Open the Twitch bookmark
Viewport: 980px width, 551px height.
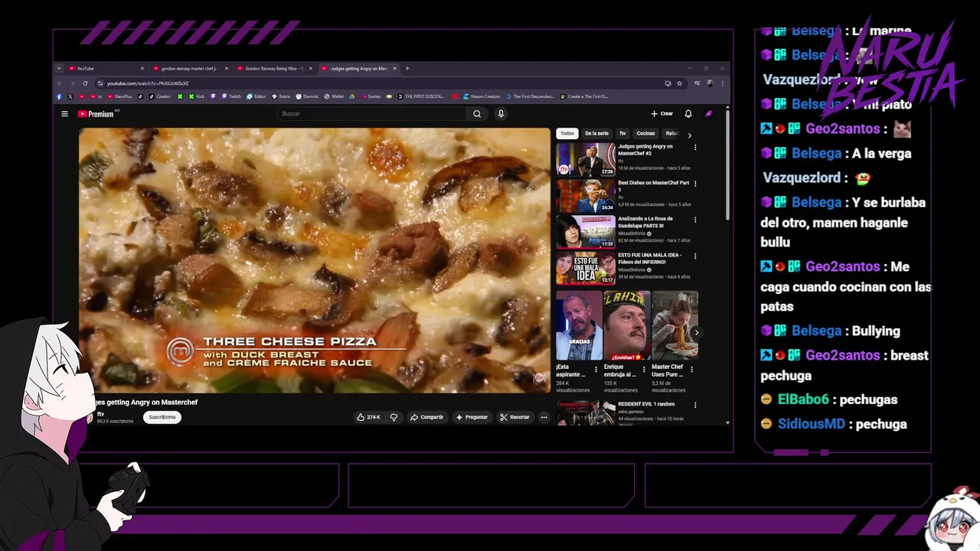click(x=230, y=96)
